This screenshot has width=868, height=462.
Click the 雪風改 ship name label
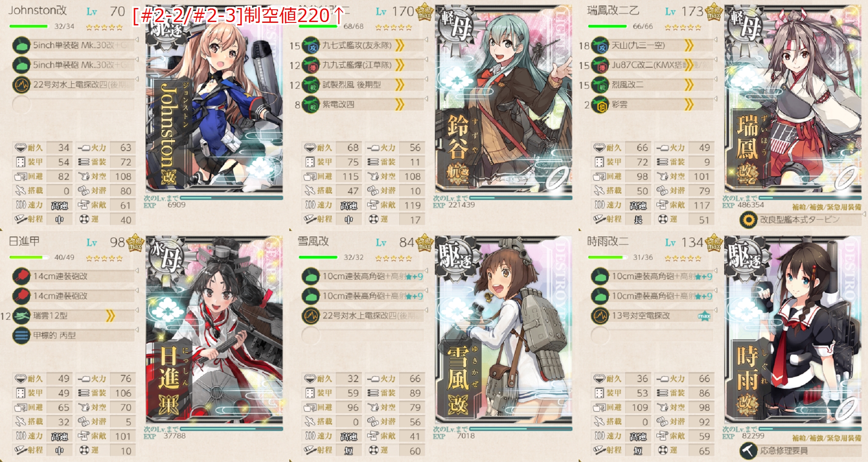click(x=313, y=242)
